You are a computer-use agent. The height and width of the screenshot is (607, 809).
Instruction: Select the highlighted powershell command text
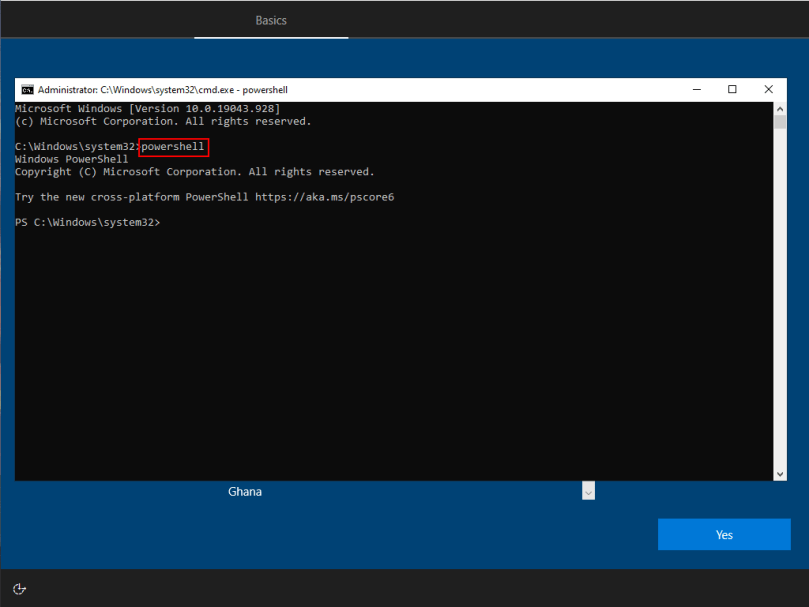tap(173, 146)
